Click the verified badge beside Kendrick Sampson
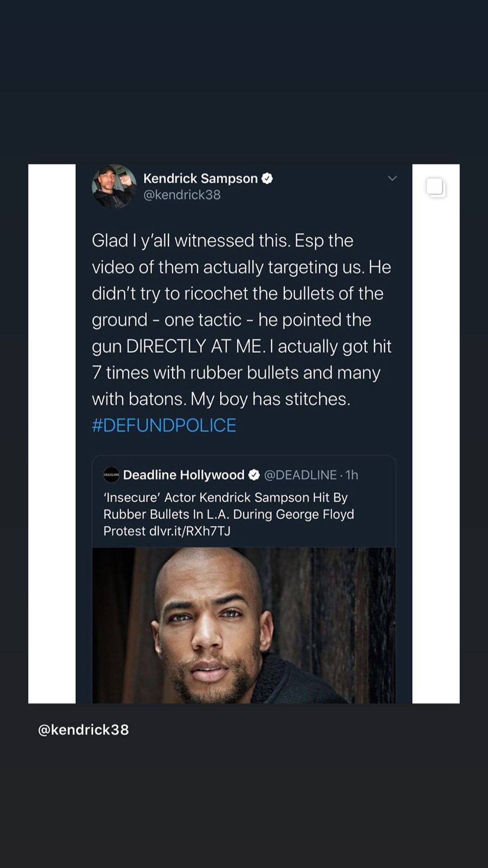 pyautogui.click(x=267, y=179)
